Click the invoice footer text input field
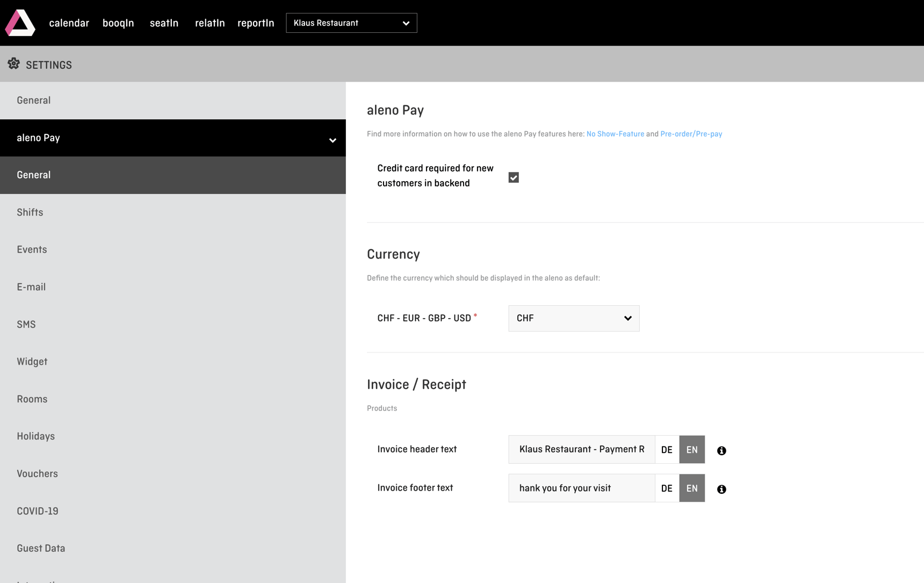The width and height of the screenshot is (924, 583). pos(581,488)
